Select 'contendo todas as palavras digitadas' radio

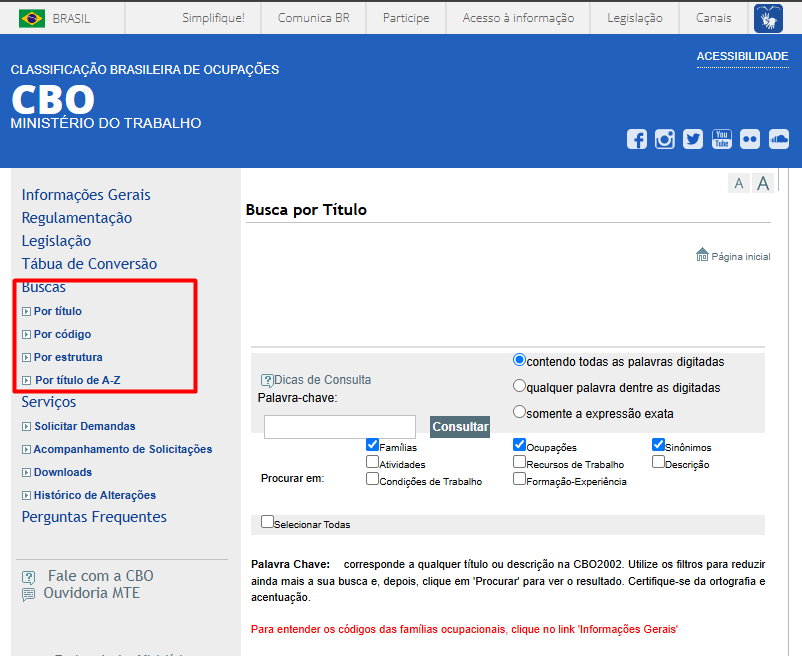[x=519, y=360]
